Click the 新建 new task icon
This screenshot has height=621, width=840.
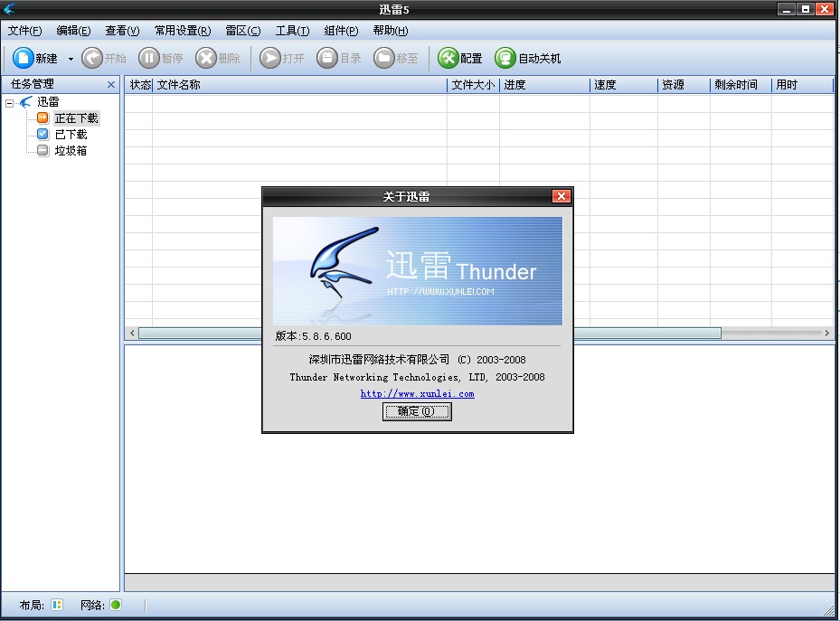[x=23, y=58]
